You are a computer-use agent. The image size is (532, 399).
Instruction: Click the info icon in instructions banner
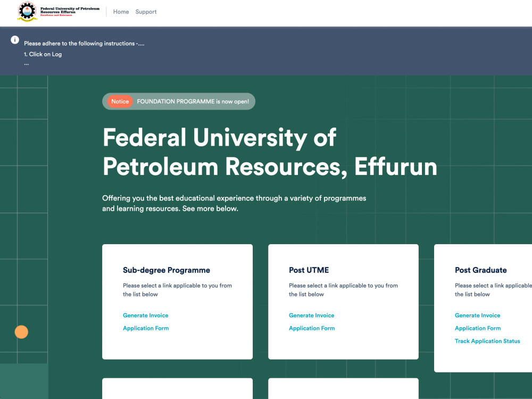[x=15, y=40]
